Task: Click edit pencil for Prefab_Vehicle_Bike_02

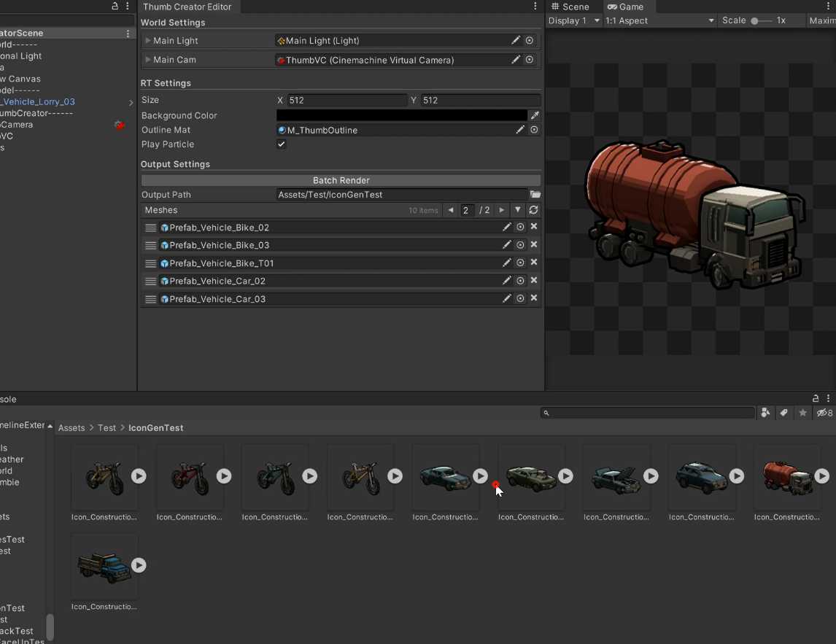Action: coord(506,228)
